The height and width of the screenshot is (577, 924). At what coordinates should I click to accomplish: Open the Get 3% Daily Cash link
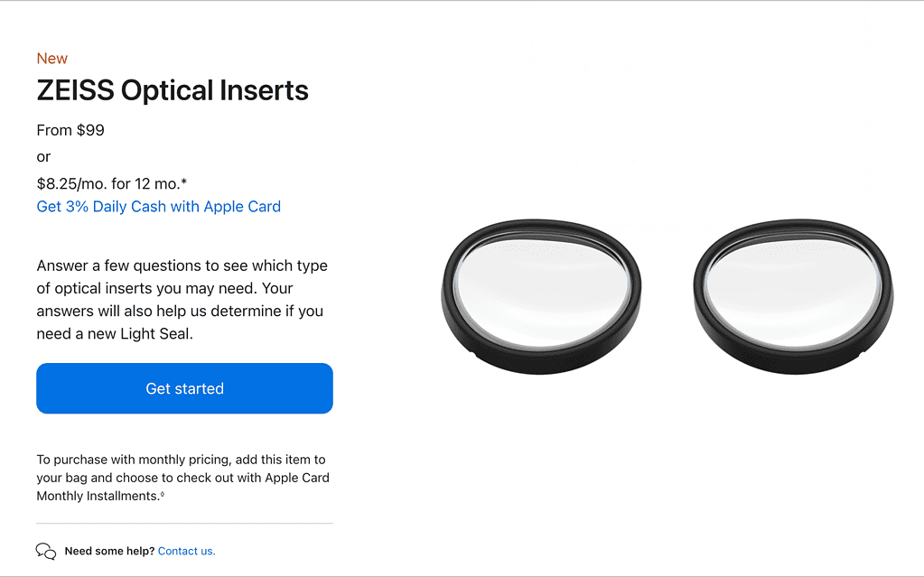coord(158,207)
